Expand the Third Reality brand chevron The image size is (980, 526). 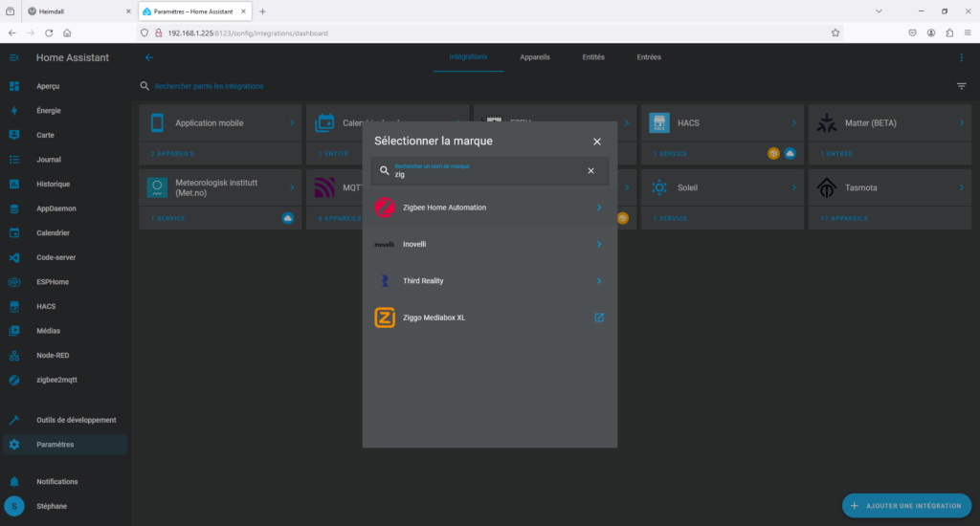(599, 281)
